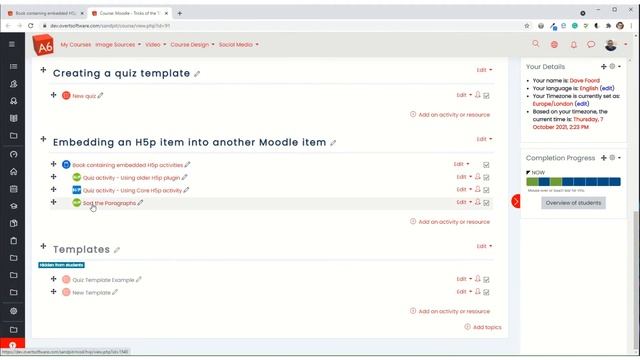Open Edit dropdown for Book containing embedded H5p

coord(462,164)
